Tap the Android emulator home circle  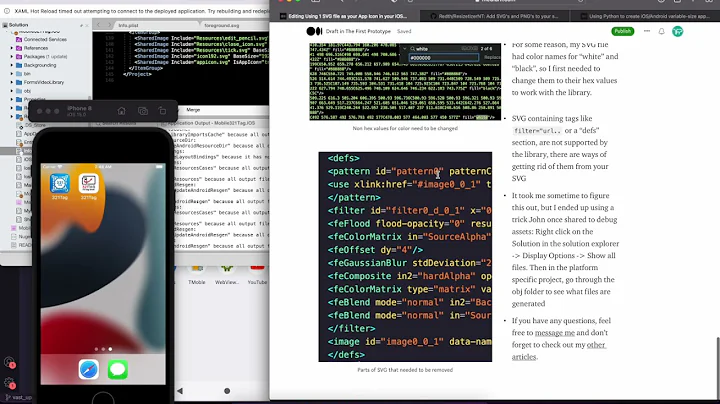coord(227,391)
